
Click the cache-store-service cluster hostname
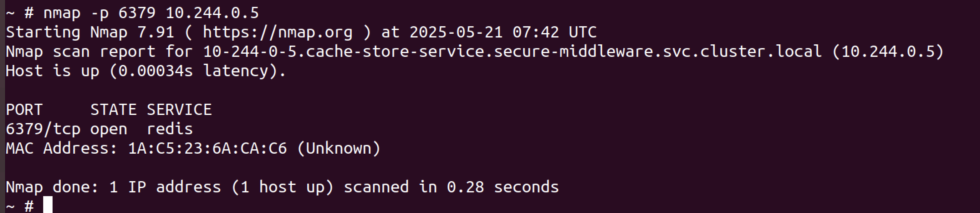tap(512, 52)
